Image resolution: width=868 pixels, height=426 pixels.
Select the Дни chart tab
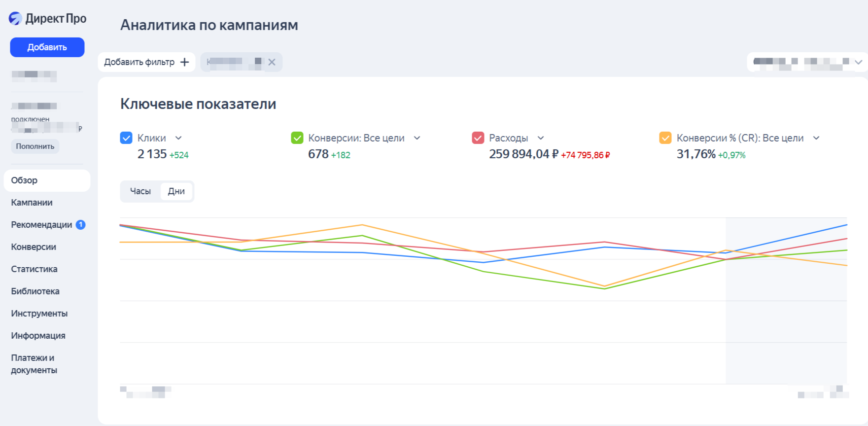tap(176, 191)
